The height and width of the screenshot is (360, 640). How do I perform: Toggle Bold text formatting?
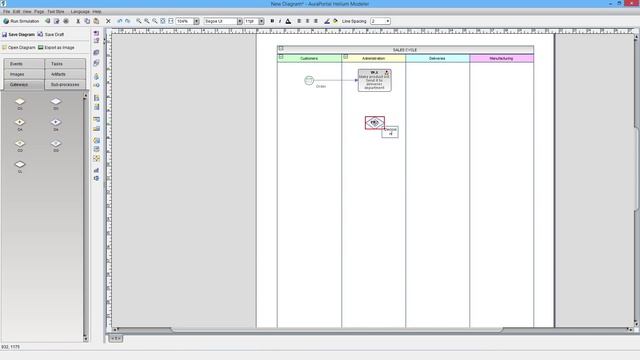point(272,21)
